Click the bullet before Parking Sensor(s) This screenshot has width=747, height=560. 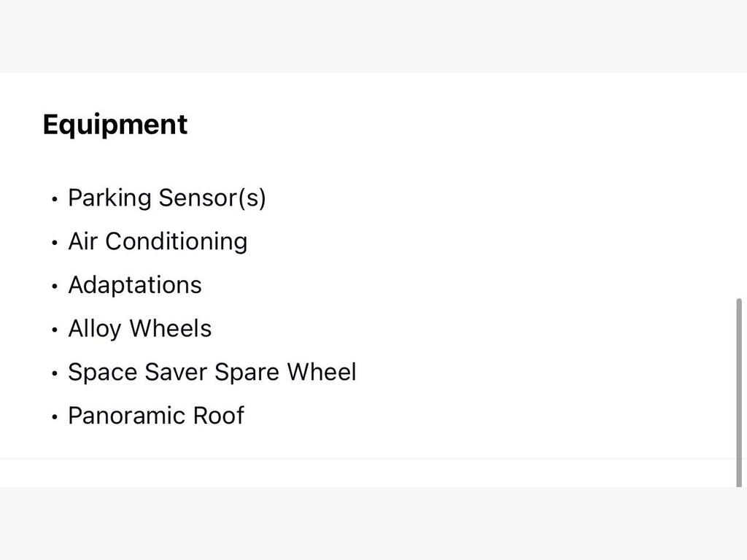(x=54, y=199)
